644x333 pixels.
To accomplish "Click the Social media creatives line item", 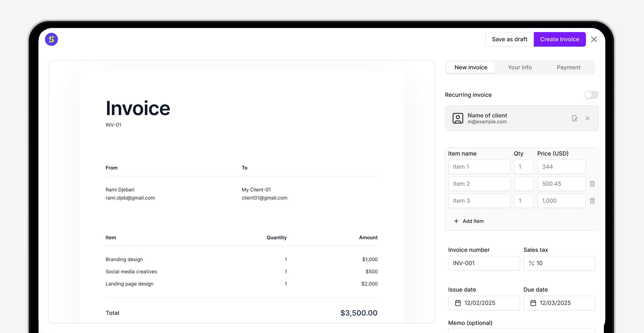I will (x=131, y=271).
